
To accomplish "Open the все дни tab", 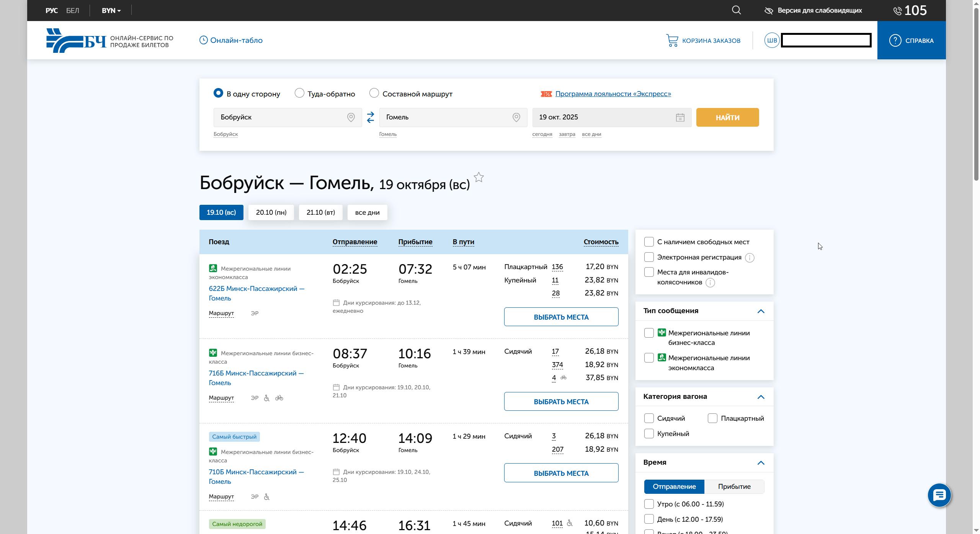I will point(367,212).
